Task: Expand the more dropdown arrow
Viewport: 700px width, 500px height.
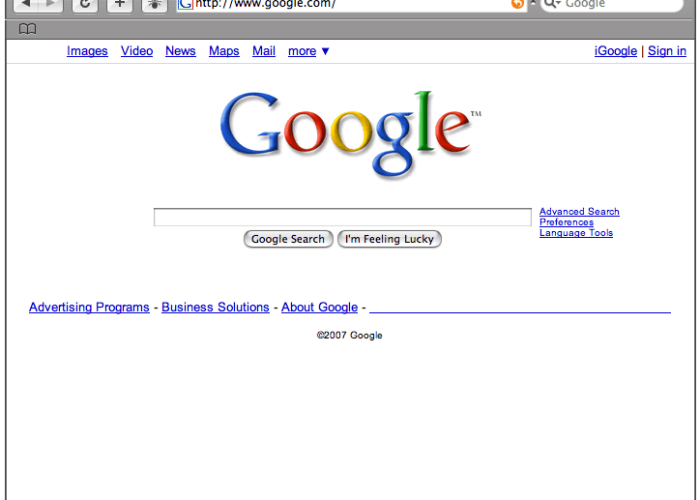Action: [x=325, y=51]
